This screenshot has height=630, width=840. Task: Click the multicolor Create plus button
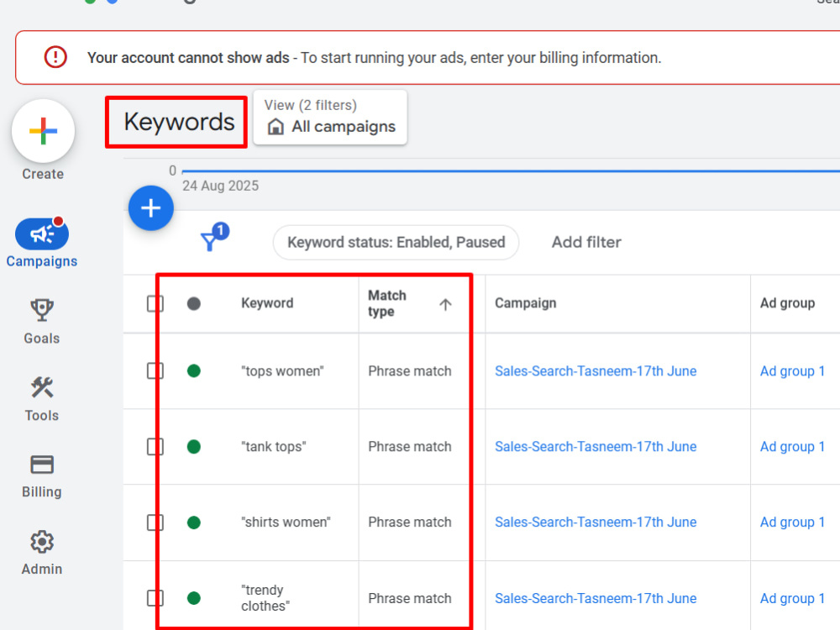43,131
